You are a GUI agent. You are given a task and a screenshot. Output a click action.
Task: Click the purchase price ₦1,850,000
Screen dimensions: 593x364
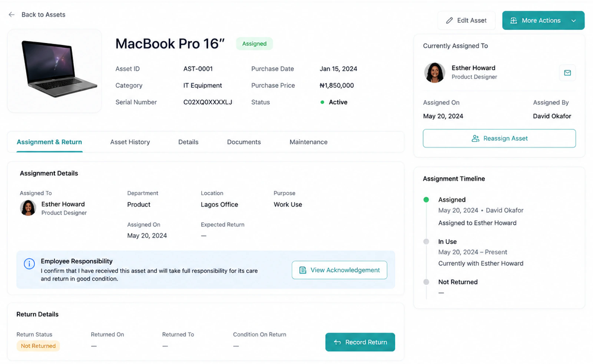(x=337, y=85)
